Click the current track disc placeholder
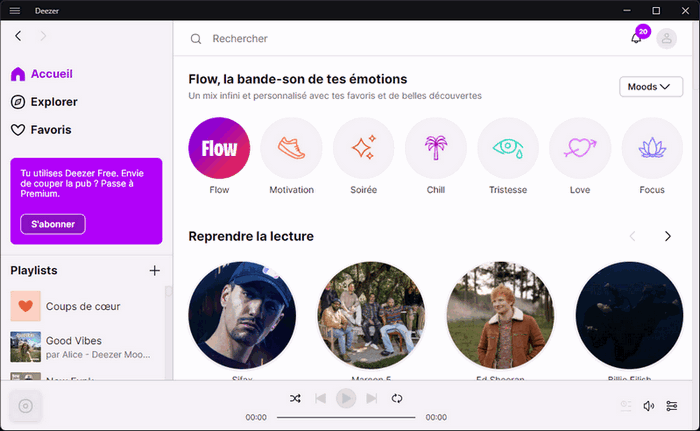This screenshot has width=700, height=431. (x=25, y=406)
